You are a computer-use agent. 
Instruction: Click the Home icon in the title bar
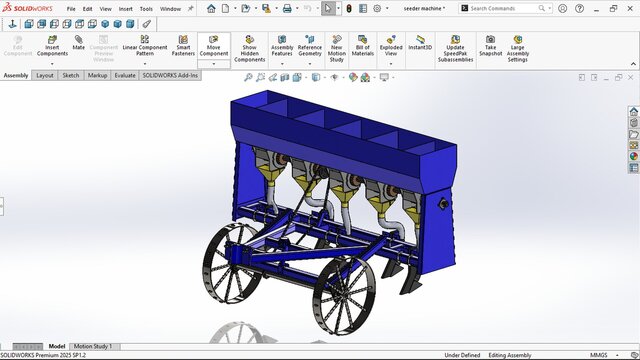(211, 8)
